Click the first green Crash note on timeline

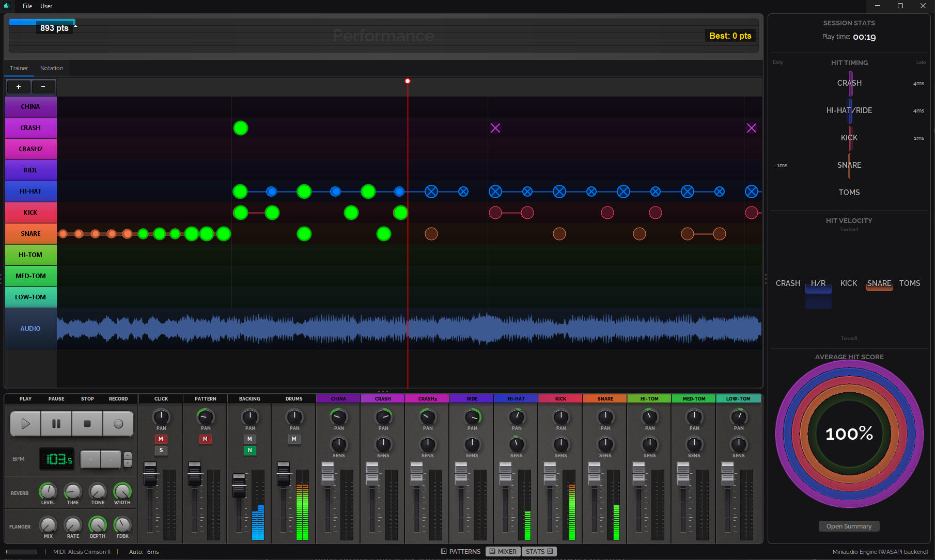[x=241, y=128]
